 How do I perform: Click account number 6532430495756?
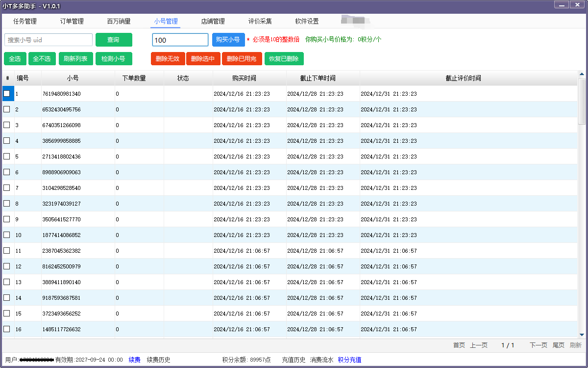coord(62,109)
